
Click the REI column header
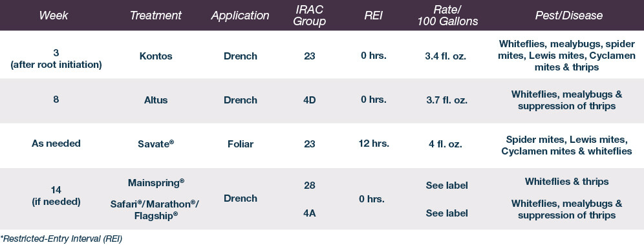[x=373, y=16]
